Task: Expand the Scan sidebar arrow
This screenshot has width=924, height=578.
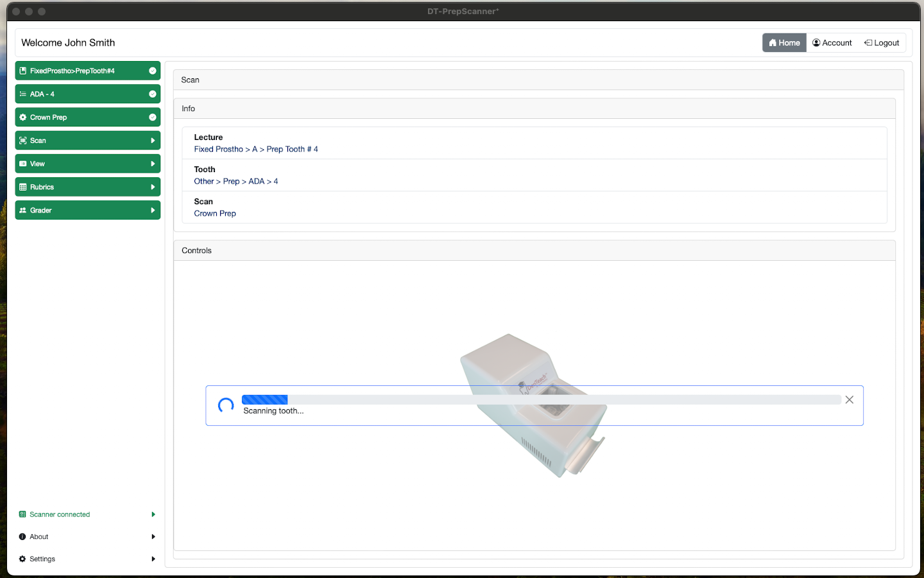Action: coord(153,141)
